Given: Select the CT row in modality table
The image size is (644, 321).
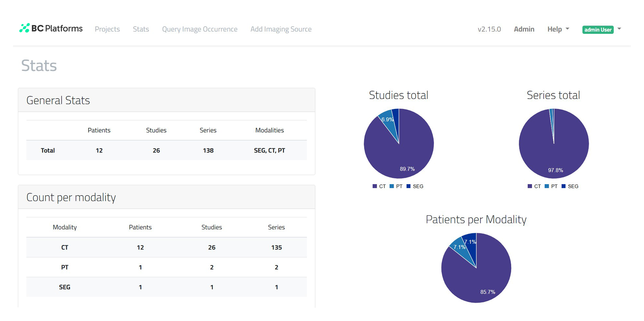Looking at the screenshot, I should (166, 247).
